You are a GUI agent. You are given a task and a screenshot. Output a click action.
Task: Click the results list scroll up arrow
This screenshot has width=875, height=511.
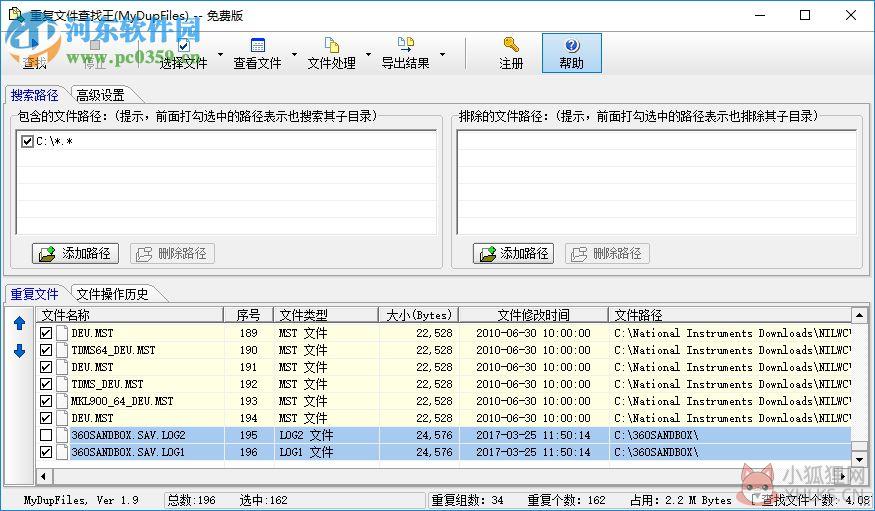[859, 315]
